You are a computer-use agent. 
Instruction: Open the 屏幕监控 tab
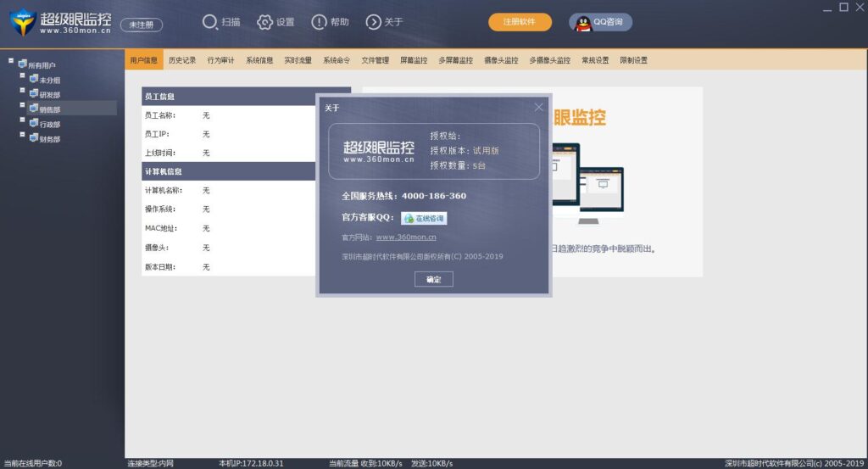tap(414, 60)
